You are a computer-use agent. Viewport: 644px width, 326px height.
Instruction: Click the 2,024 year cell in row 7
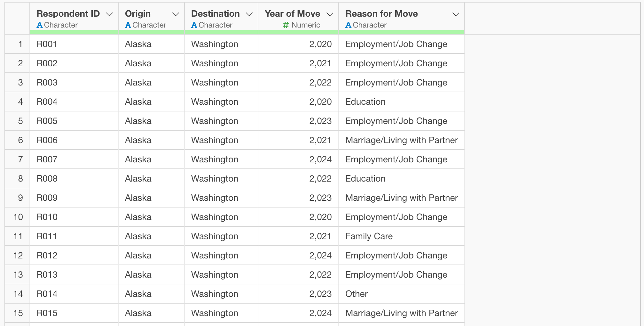point(320,159)
